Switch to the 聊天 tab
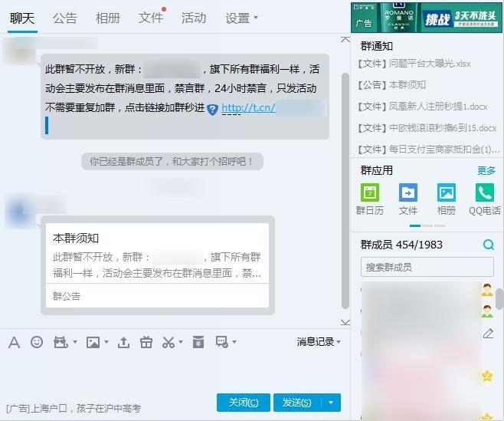The height and width of the screenshot is (421, 504). point(22,18)
